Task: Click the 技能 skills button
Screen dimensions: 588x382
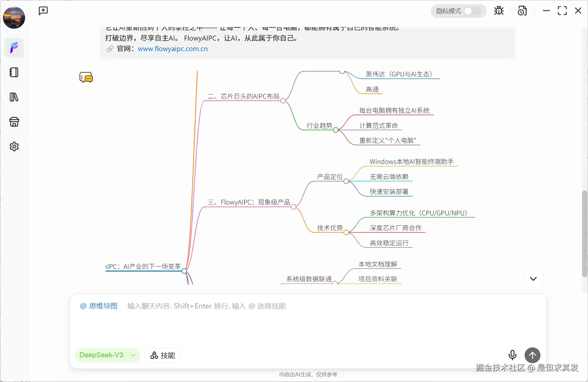Action: point(162,355)
